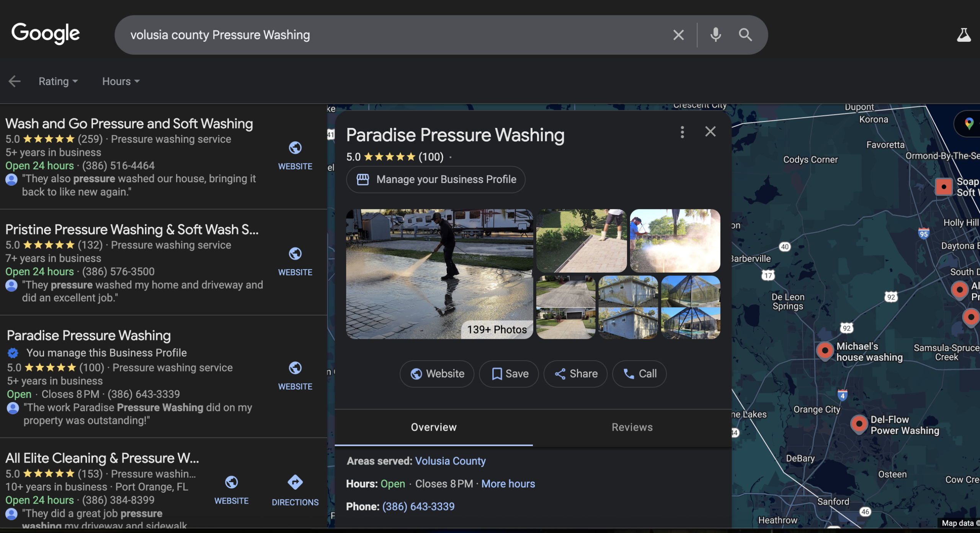Start voice search with the microphone icon
Screen dimensions: 980x533
tap(715, 35)
